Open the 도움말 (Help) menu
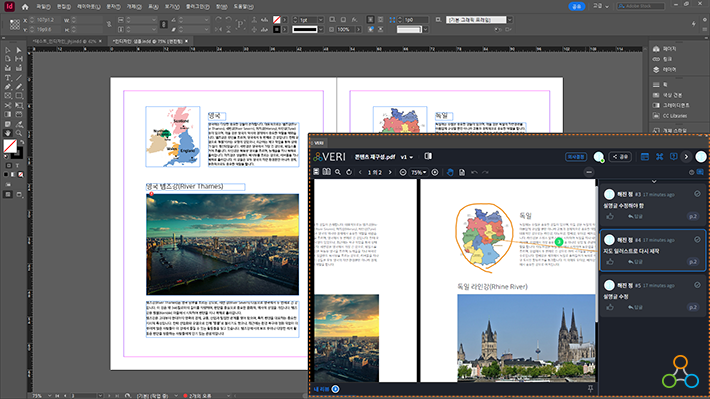710x399 pixels. click(x=243, y=7)
